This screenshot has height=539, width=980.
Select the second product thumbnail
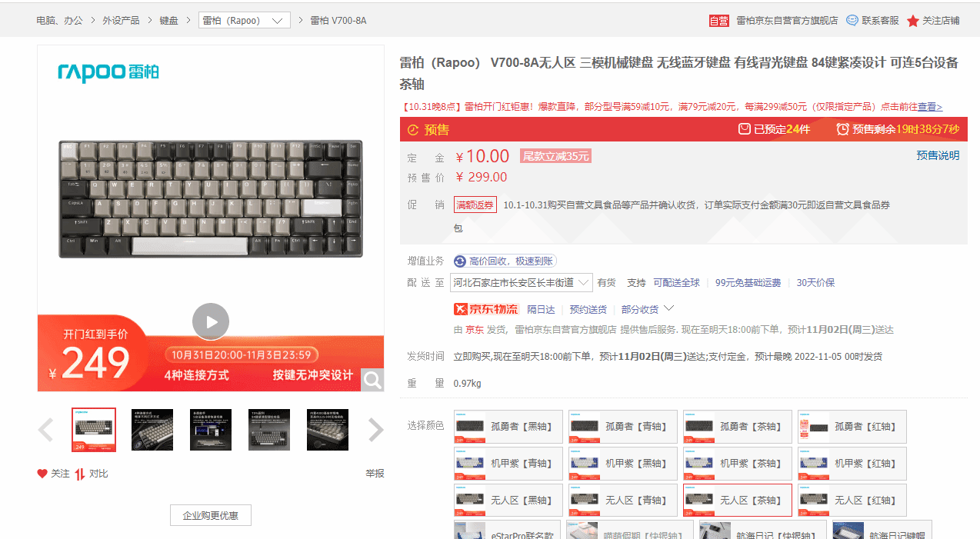pyautogui.click(x=152, y=430)
